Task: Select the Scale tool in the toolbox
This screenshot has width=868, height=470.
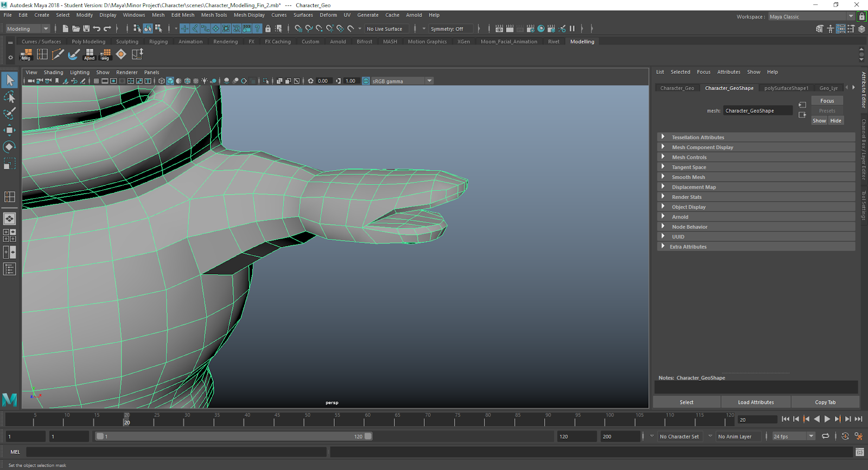Action: pyautogui.click(x=9, y=164)
